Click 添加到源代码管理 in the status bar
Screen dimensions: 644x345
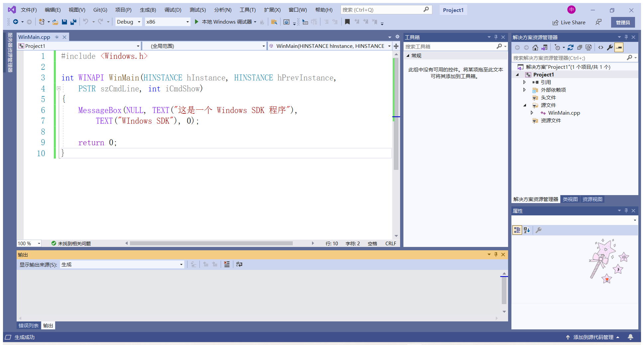pyautogui.click(x=592, y=337)
